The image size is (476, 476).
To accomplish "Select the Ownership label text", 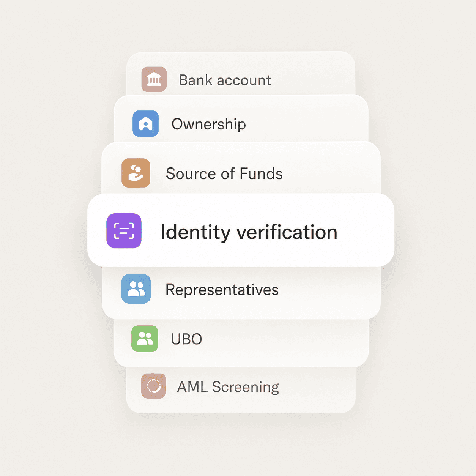I will (x=208, y=124).
